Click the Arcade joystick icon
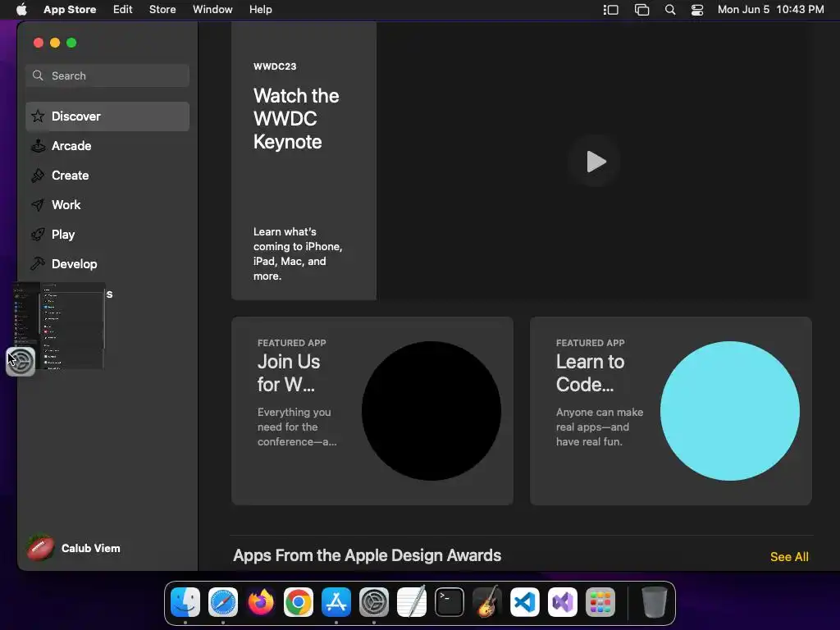 click(x=38, y=146)
